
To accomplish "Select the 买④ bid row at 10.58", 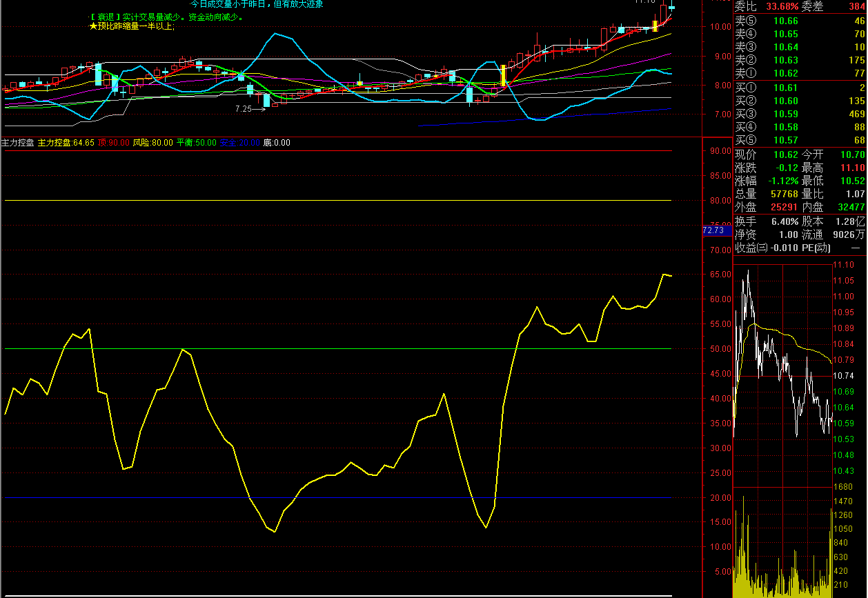I will [799, 127].
